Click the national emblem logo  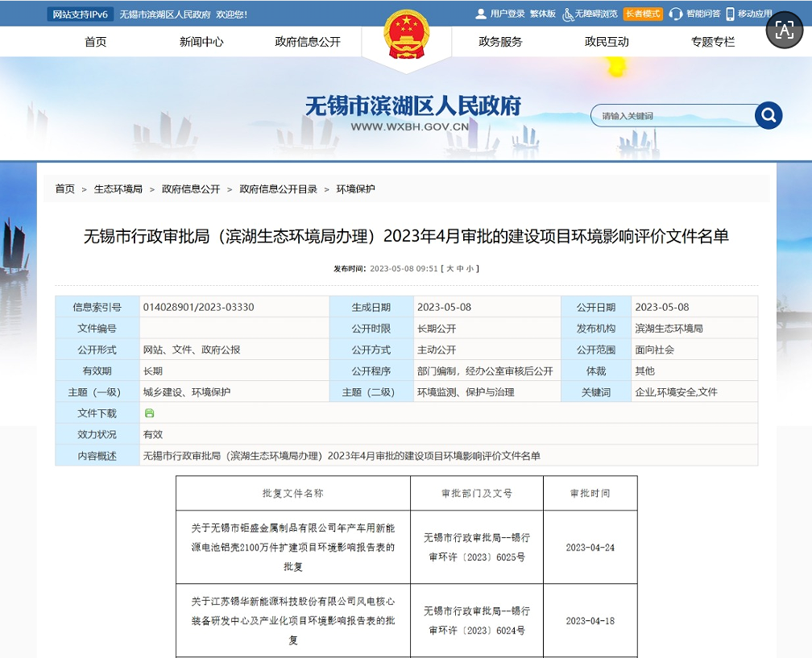[x=406, y=35]
